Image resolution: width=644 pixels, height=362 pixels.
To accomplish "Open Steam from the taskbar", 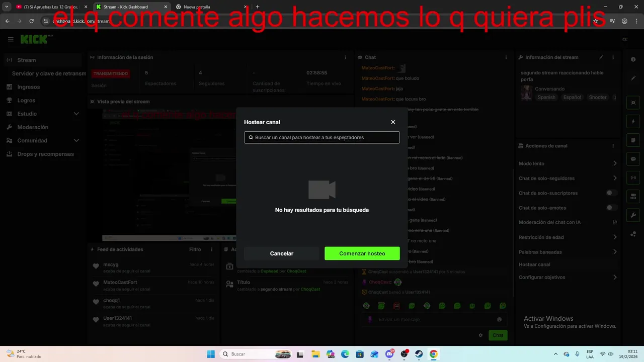I will (419, 354).
